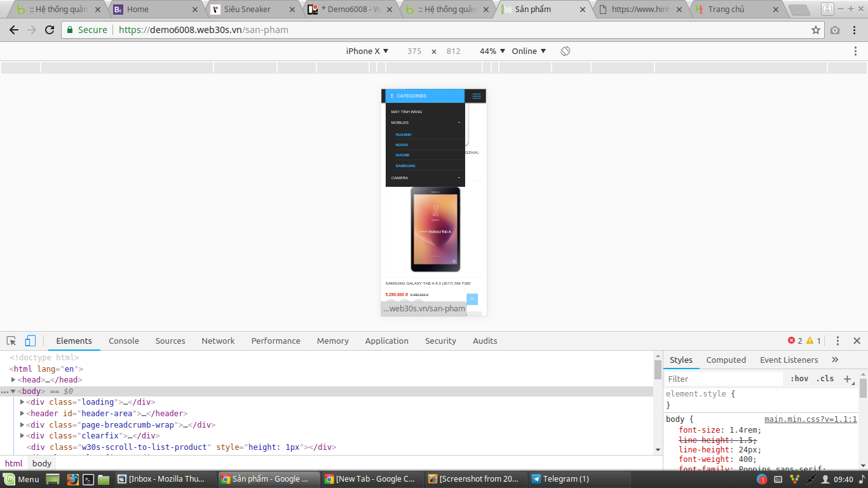Switch to the Console tab
Image resolution: width=868 pixels, height=488 pixels.
point(124,341)
